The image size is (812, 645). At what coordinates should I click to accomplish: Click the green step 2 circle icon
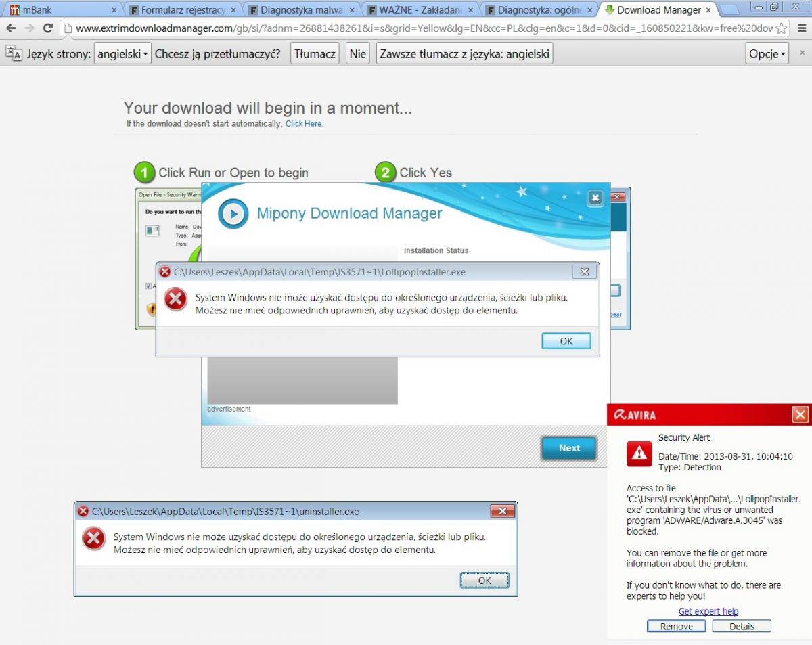(x=385, y=173)
